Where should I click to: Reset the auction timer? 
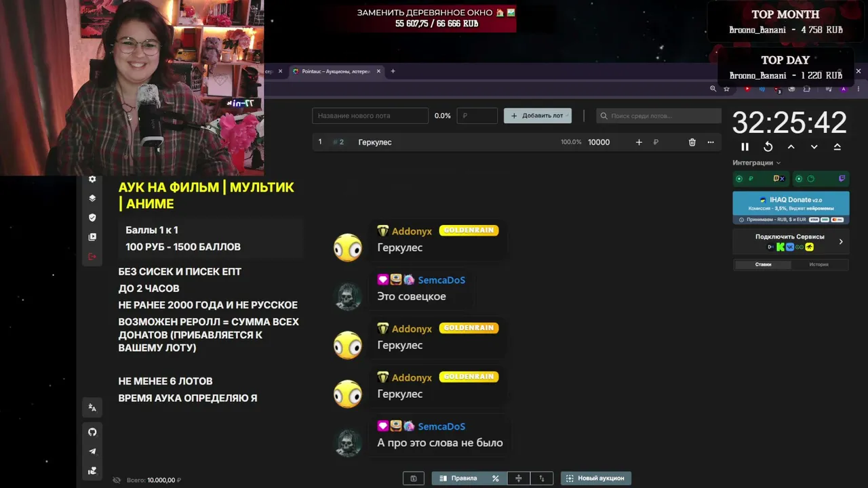click(768, 146)
